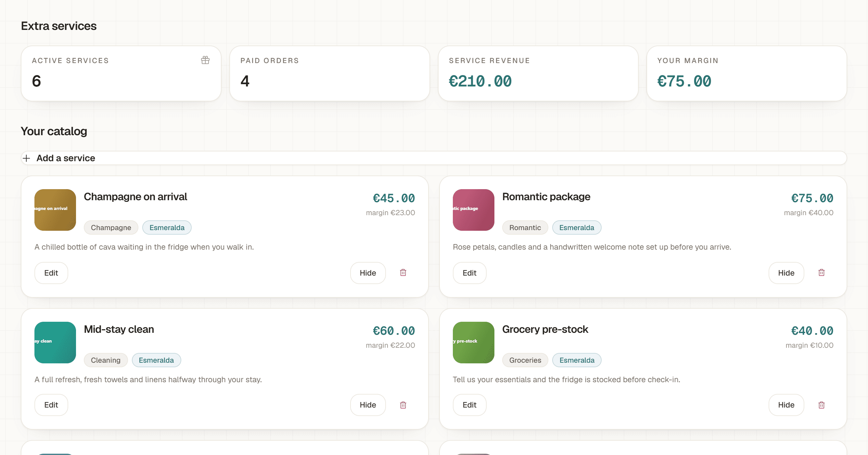Click the green Grocery pre-stock thumbnail

(x=473, y=343)
